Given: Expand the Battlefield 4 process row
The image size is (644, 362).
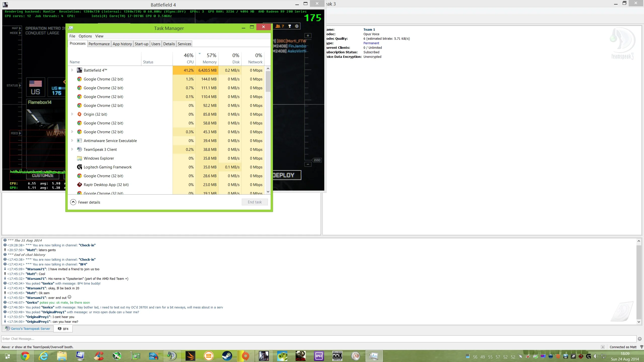Looking at the screenshot, I should pyautogui.click(x=72, y=70).
